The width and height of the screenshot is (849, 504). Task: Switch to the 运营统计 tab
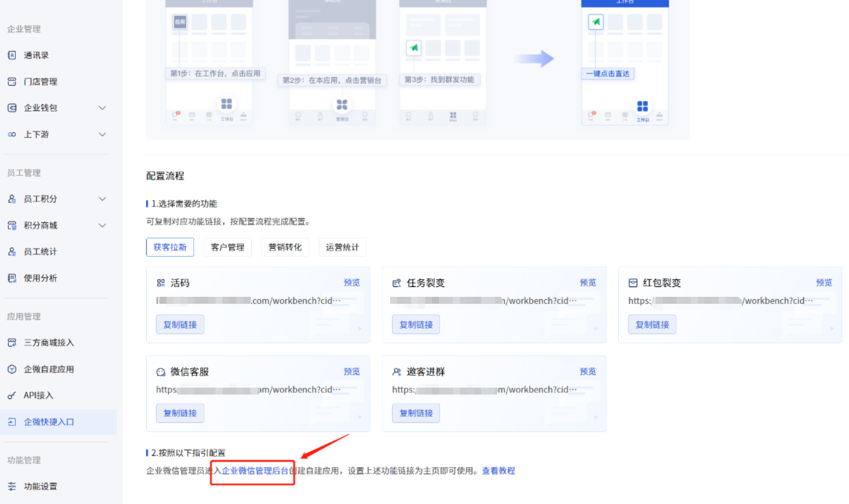(342, 247)
